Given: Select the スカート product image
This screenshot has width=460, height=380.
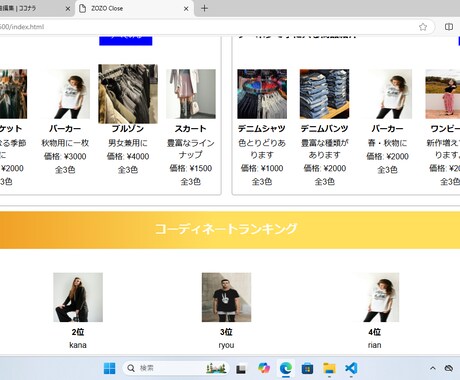Looking at the screenshot, I should click(191, 94).
